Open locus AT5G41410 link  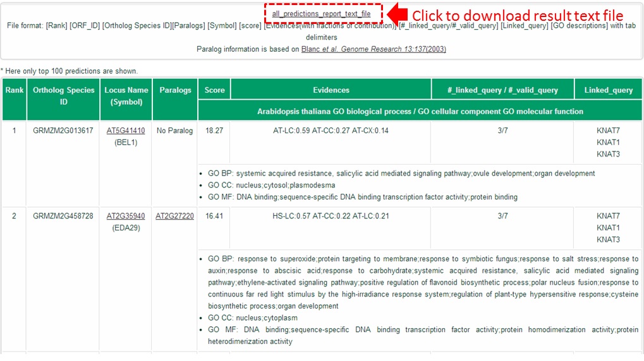[126, 131]
